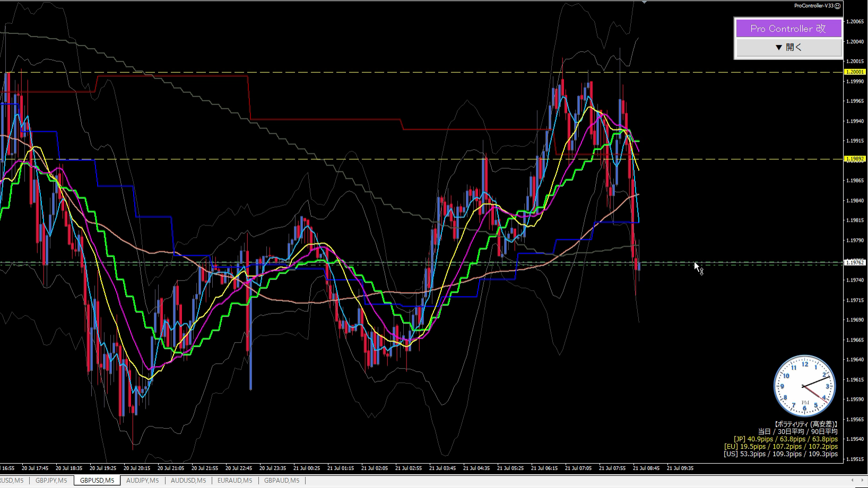Click the 1.19640 price axis value
The width and height of the screenshot is (868, 488).
point(855,360)
